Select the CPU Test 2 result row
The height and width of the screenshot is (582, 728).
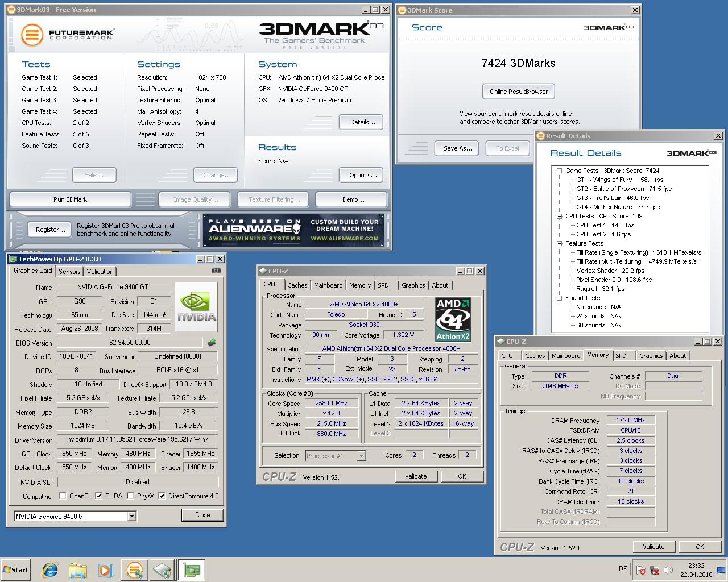click(603, 234)
